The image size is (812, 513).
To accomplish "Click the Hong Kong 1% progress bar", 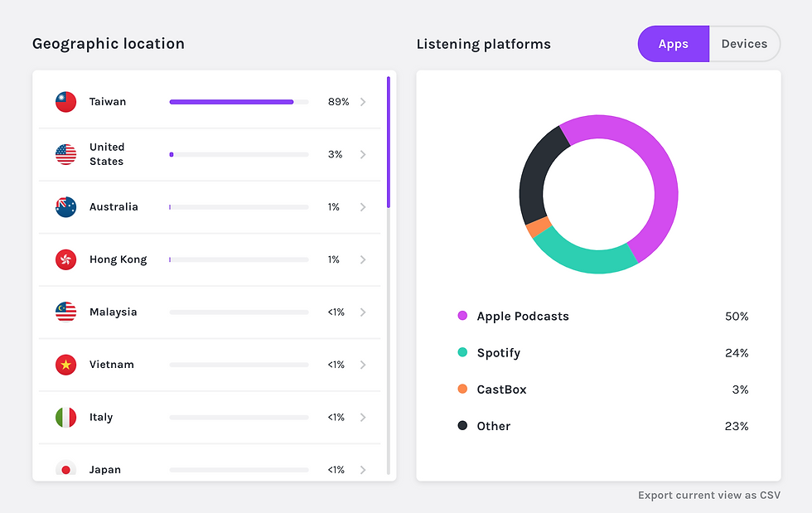I will [x=239, y=259].
